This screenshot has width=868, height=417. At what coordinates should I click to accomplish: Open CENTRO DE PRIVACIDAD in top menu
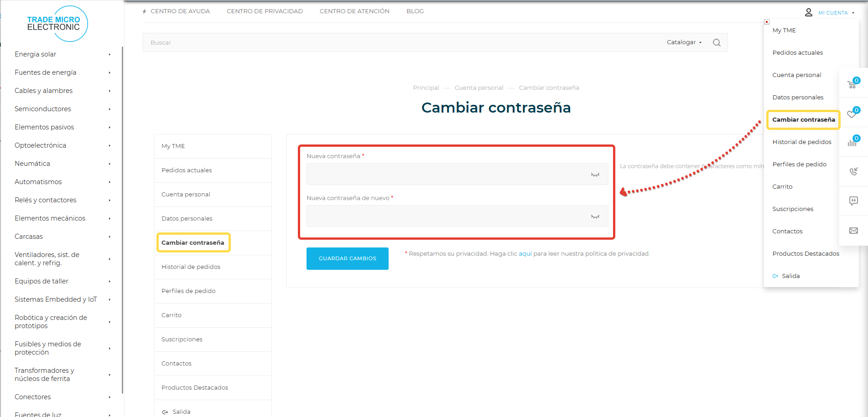(265, 11)
